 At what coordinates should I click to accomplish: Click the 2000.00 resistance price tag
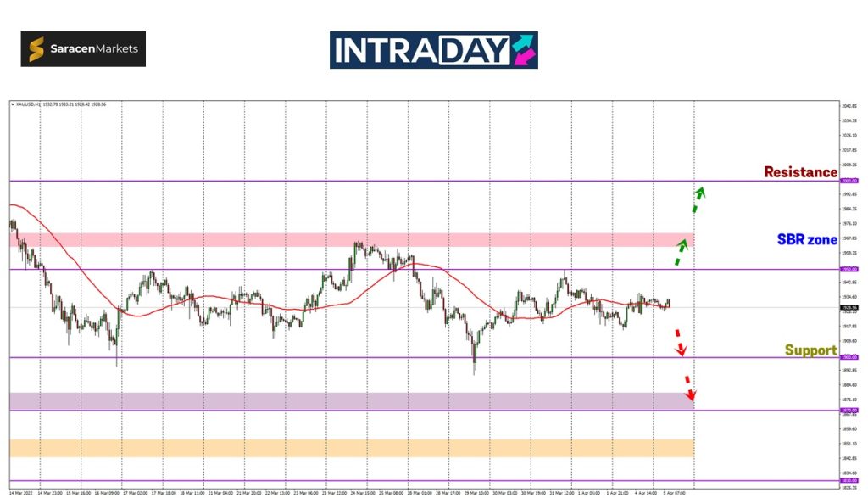click(849, 181)
